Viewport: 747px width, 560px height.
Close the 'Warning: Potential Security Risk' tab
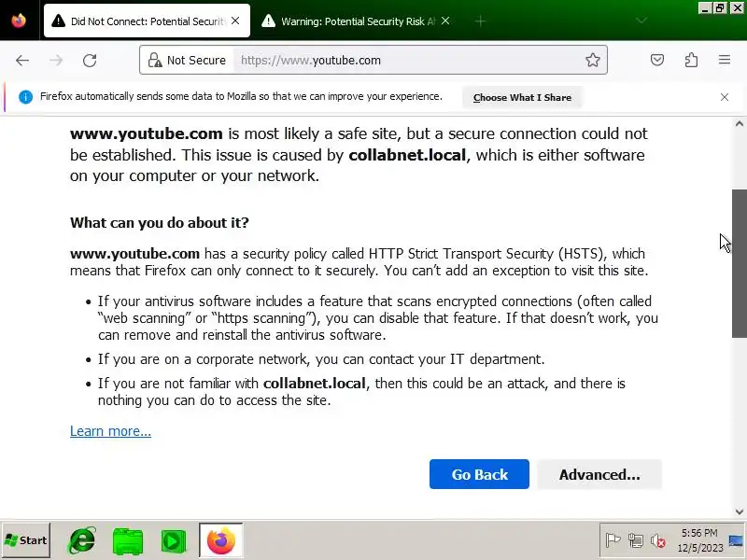tap(445, 21)
